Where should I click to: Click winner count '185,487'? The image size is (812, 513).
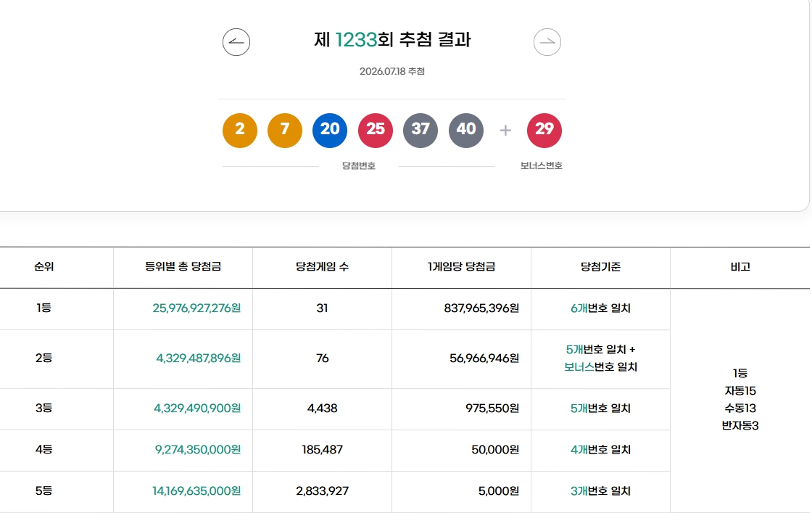(322, 450)
